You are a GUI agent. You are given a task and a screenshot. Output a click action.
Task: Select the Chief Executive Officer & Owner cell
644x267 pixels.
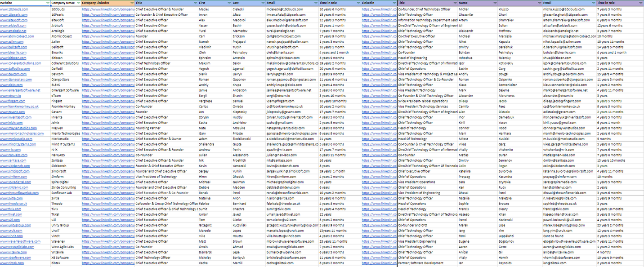click(x=166, y=139)
